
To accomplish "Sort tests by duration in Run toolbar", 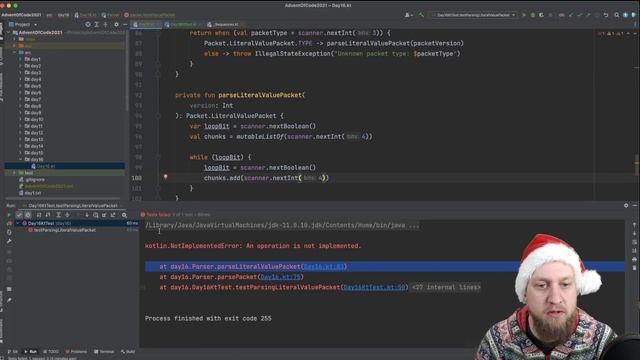I will tap(48, 215).
